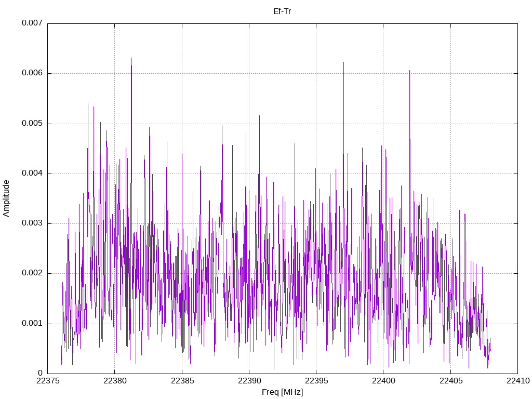
Task: Click the 22375 x-axis tick label
Action: point(47,381)
